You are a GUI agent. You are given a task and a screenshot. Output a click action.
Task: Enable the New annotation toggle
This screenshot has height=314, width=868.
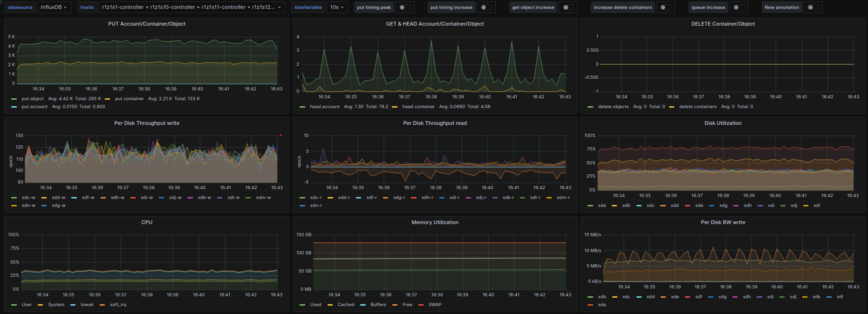(x=812, y=7)
